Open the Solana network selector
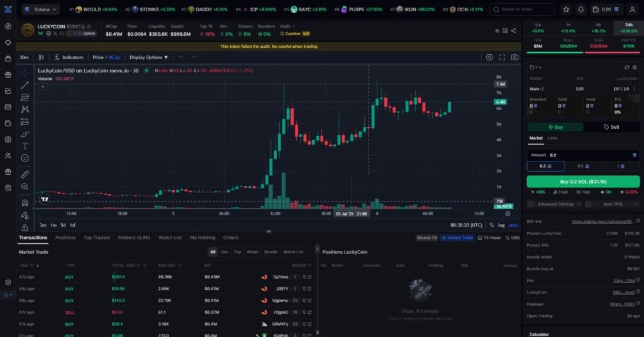Image resolution: width=644 pixels, height=337 pixels. click(41, 9)
